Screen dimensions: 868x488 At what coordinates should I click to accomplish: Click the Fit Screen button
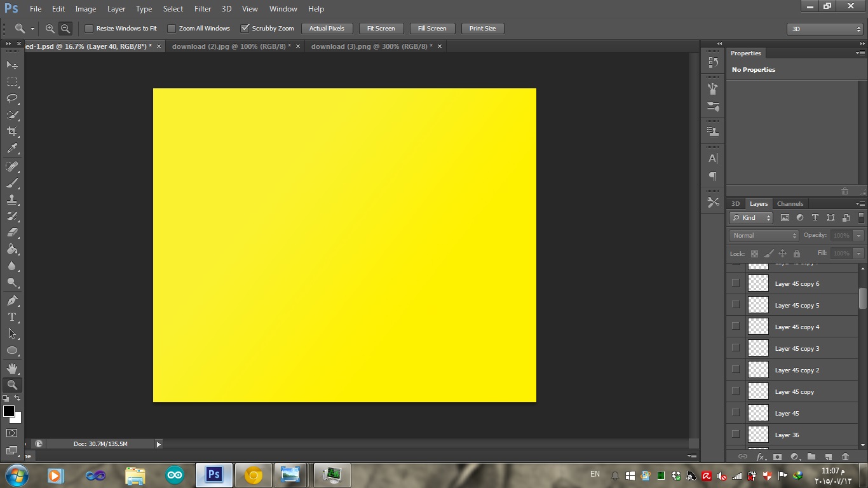(x=381, y=29)
